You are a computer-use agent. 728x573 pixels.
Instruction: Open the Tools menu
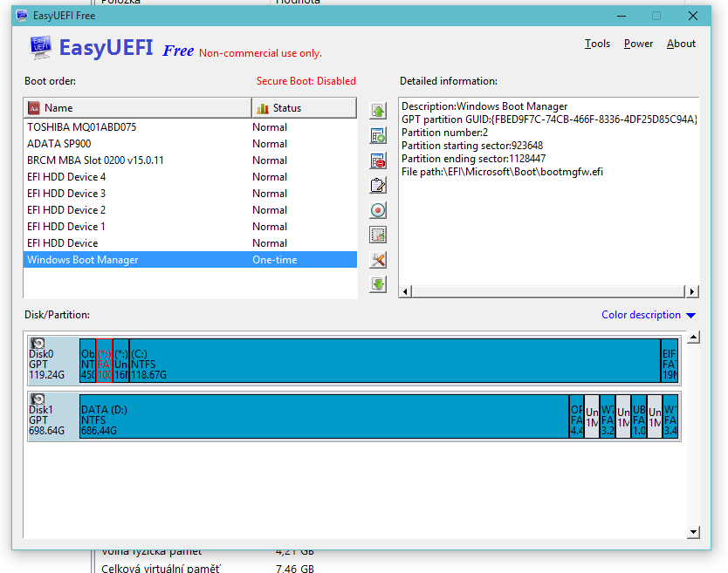pyautogui.click(x=597, y=44)
